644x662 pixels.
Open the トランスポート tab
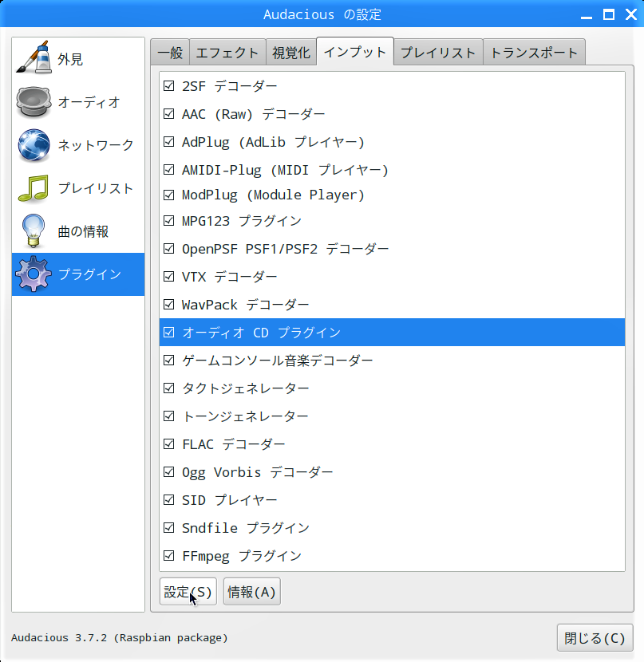pos(534,53)
